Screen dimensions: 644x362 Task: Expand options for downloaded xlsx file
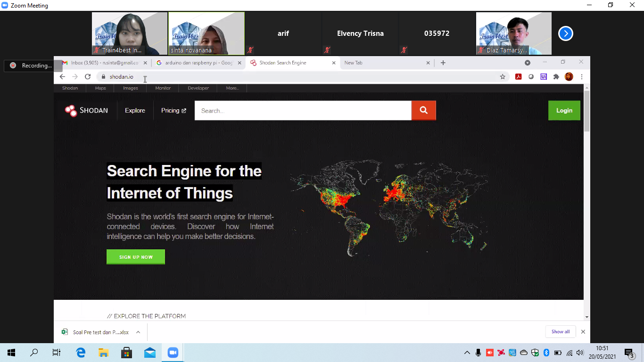pos(138,332)
